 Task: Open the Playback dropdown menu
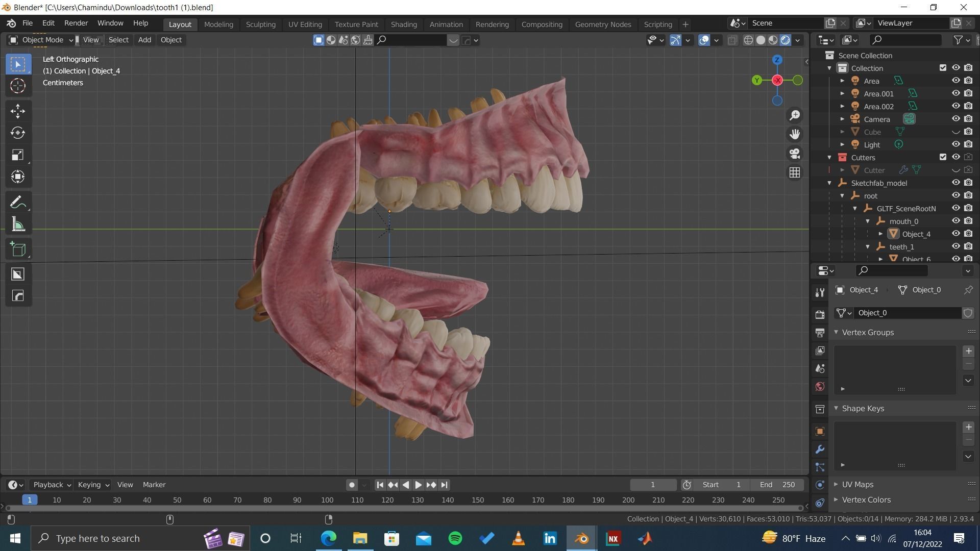pyautogui.click(x=52, y=485)
